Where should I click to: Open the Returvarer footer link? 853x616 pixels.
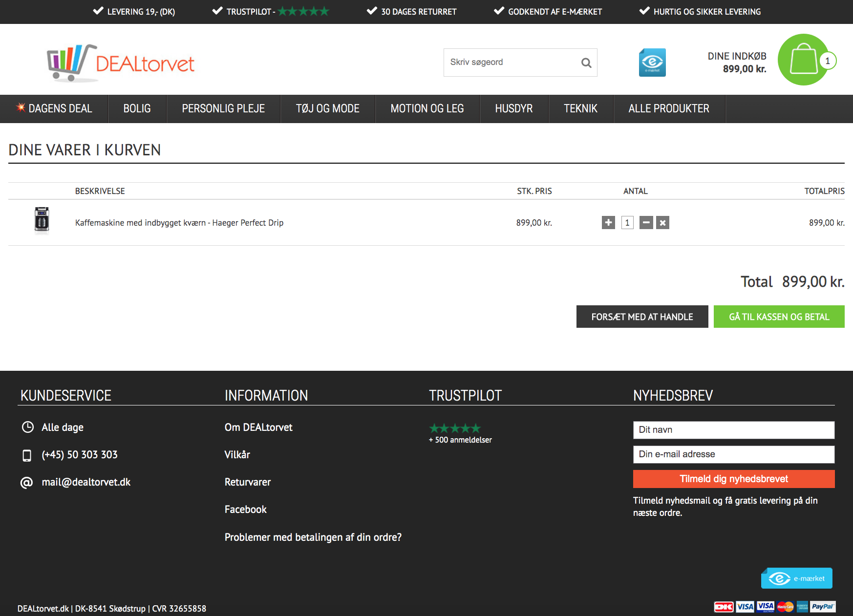click(247, 482)
